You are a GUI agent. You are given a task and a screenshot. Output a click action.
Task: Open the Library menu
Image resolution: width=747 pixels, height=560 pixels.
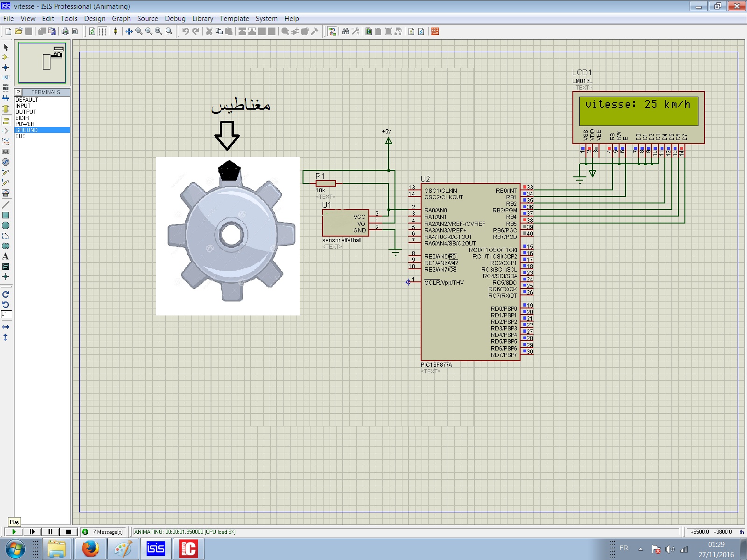pyautogui.click(x=203, y=19)
